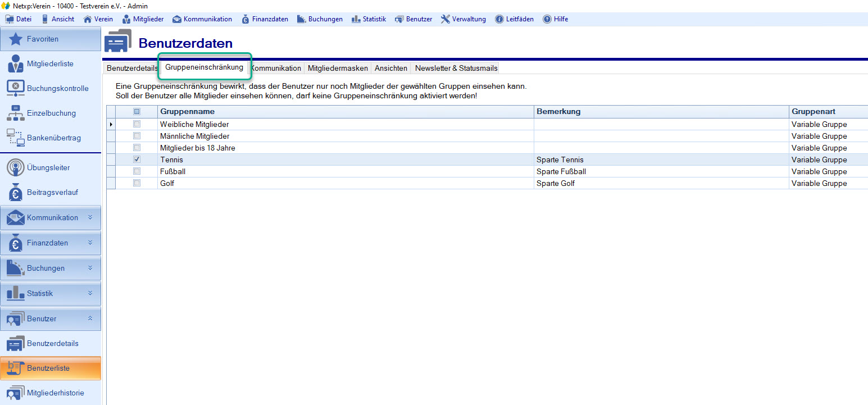Select the Benutzerdetails sidebar icon
This screenshot has width=868, height=405.
(15, 343)
